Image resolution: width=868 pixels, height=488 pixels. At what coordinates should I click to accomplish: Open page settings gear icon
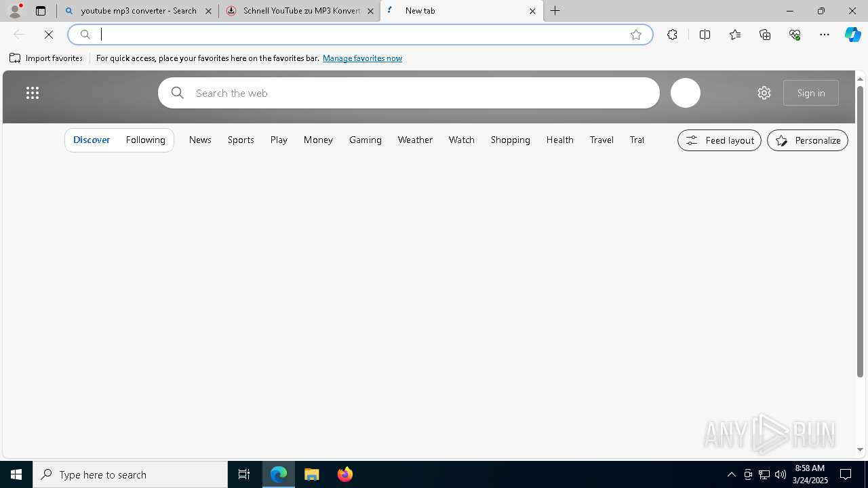click(764, 93)
